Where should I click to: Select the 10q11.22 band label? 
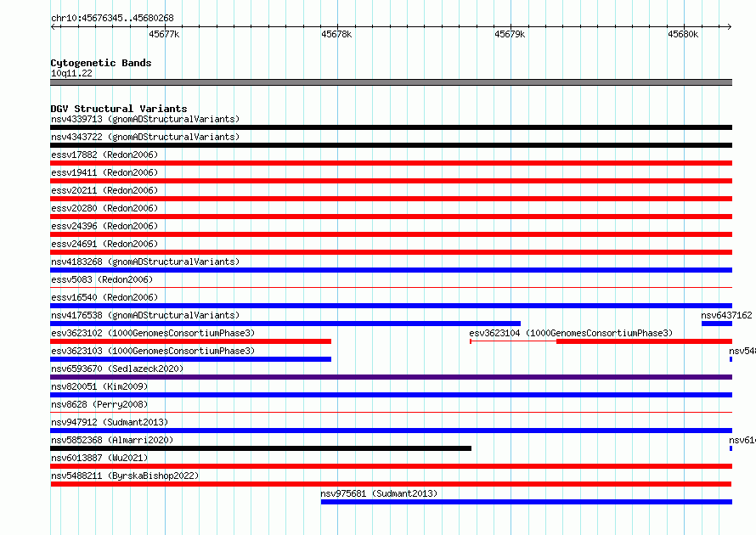[x=71, y=73]
